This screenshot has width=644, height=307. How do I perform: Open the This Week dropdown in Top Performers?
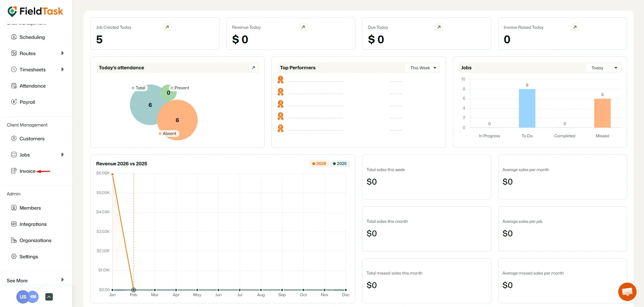coord(422,68)
